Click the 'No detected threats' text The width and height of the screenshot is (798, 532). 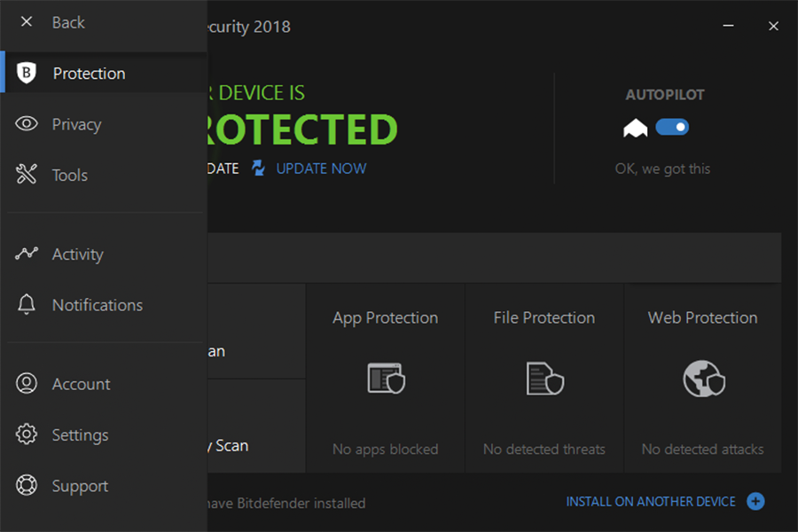click(x=544, y=449)
